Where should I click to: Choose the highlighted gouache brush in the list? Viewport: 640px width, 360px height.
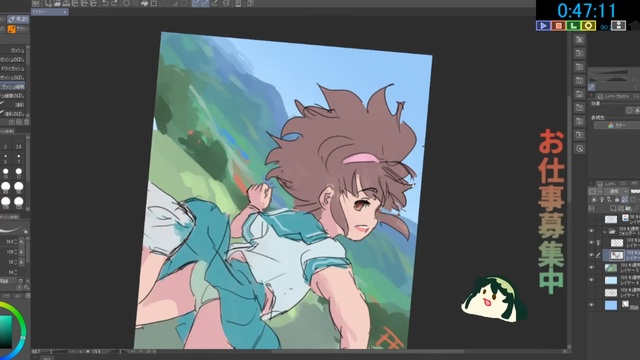click(x=13, y=87)
